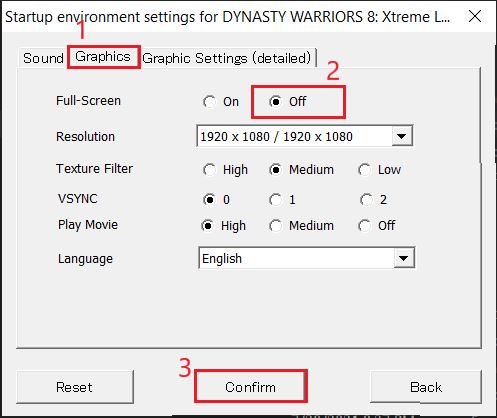Viewport: 497px width, 418px height.
Task: Expand the Language dropdown arrow
Action: coord(404,258)
